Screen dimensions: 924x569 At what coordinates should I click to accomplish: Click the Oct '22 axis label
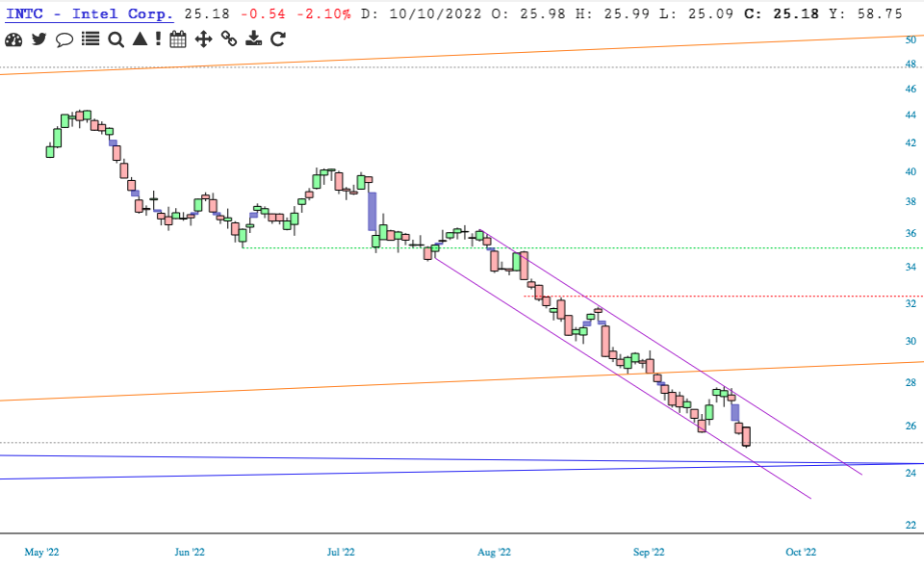(x=801, y=552)
